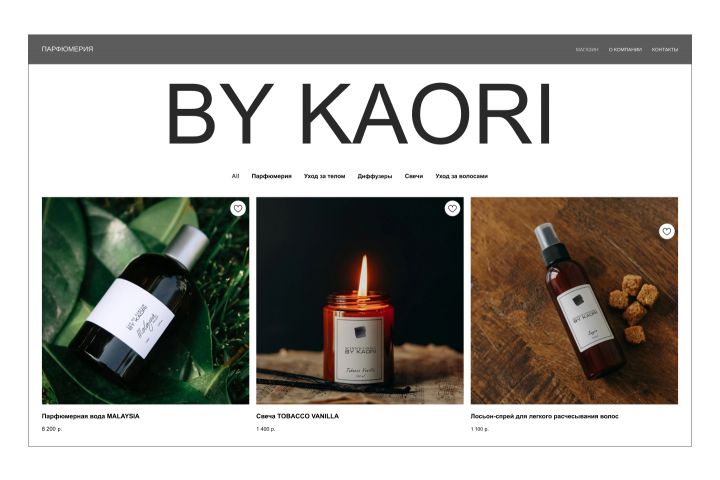The width and height of the screenshot is (720, 480).
Task: Open Свеча TOBACCO VANILLA product title
Action: (298, 416)
